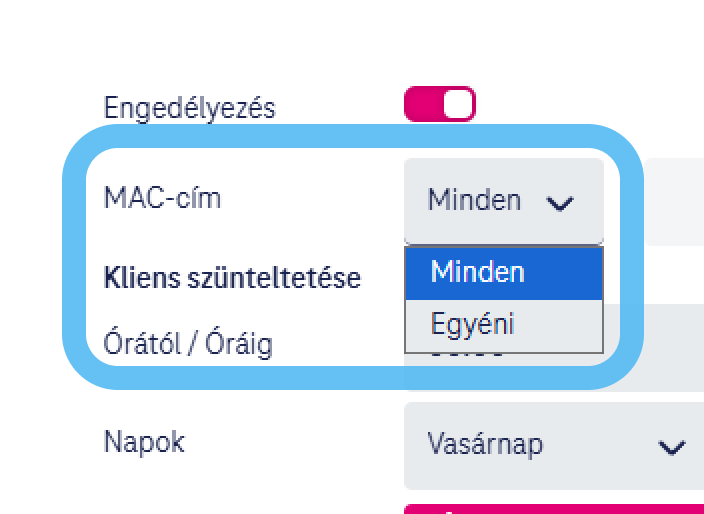Click the Minden text in the closed combo box
This screenshot has width=704, height=514.
click(x=474, y=200)
